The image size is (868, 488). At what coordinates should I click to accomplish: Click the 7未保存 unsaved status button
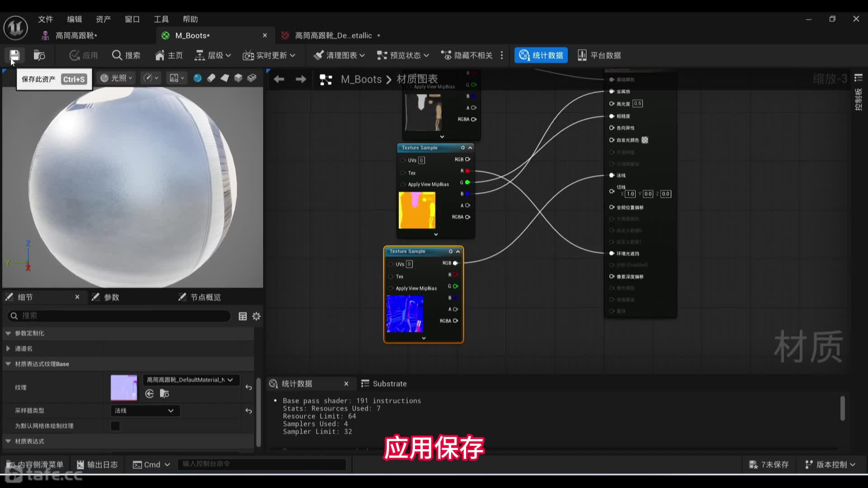click(x=769, y=465)
